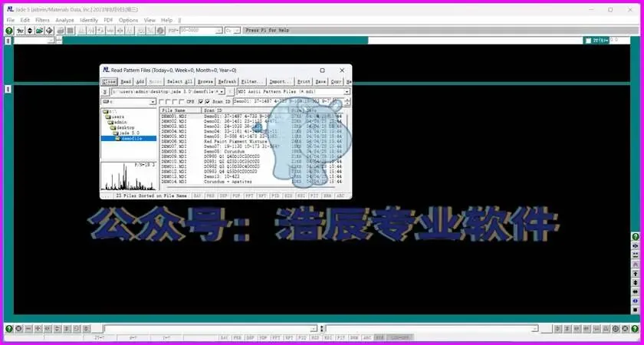Select the DEMO14.MDI Corundum + Apatites row
The width and height of the screenshot is (644, 345).
(251, 182)
